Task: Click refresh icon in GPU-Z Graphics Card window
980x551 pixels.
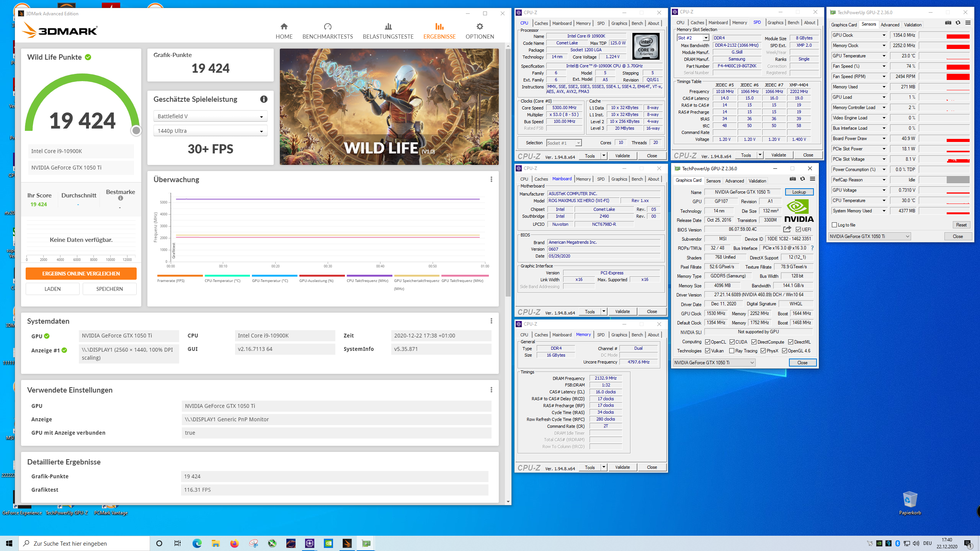Action: [x=803, y=179]
